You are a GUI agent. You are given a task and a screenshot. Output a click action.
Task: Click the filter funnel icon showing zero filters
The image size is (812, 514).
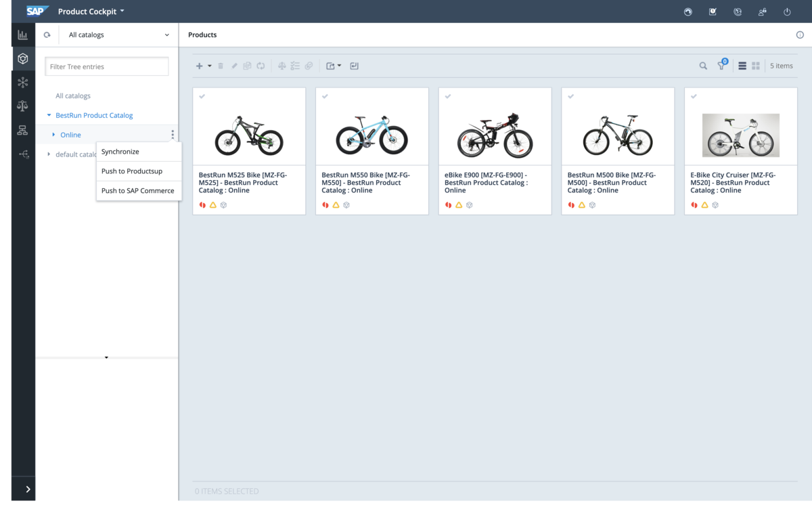(721, 66)
